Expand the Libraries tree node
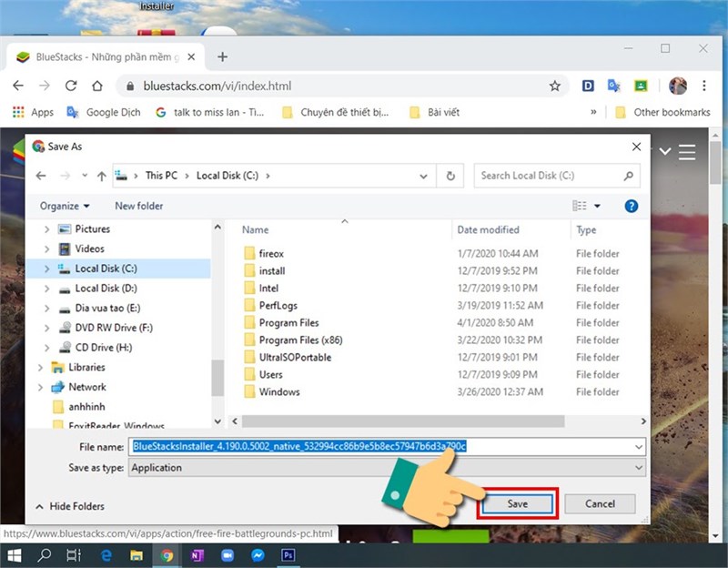Viewport: 728px width, 568px height. [x=39, y=368]
